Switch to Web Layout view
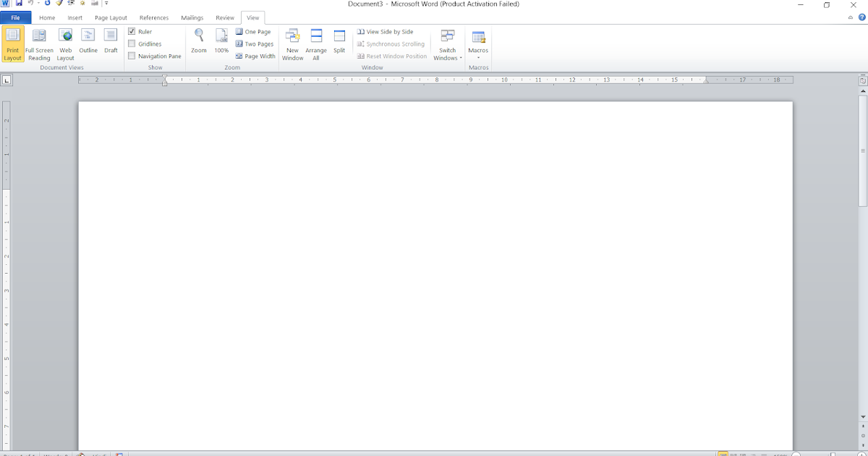868x456 pixels. tap(65, 45)
